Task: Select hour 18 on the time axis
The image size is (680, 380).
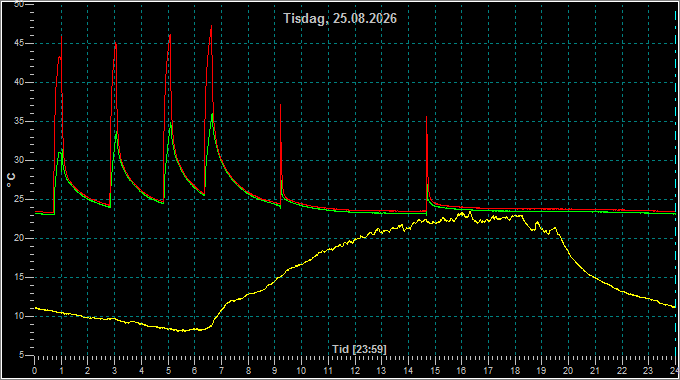Action: (x=515, y=371)
